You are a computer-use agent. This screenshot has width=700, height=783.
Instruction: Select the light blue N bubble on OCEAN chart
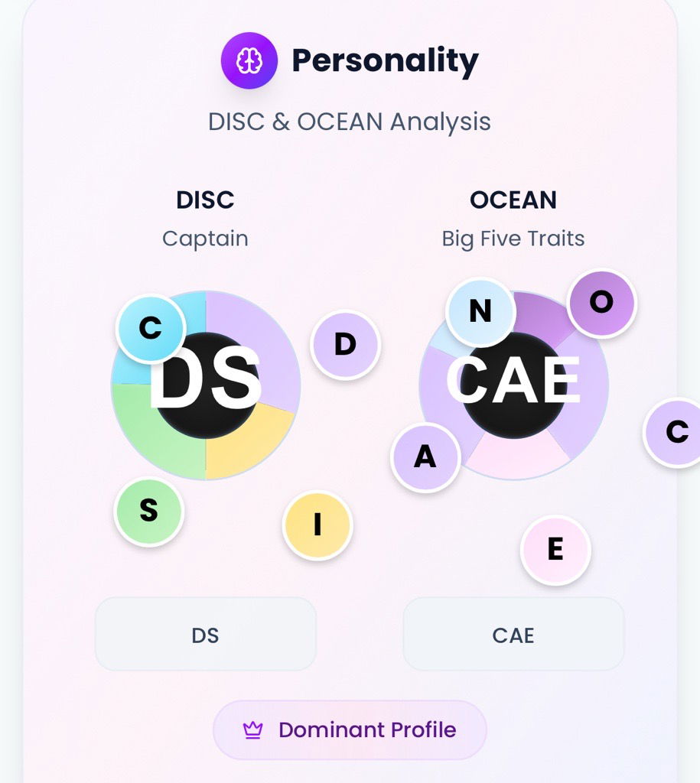(480, 311)
